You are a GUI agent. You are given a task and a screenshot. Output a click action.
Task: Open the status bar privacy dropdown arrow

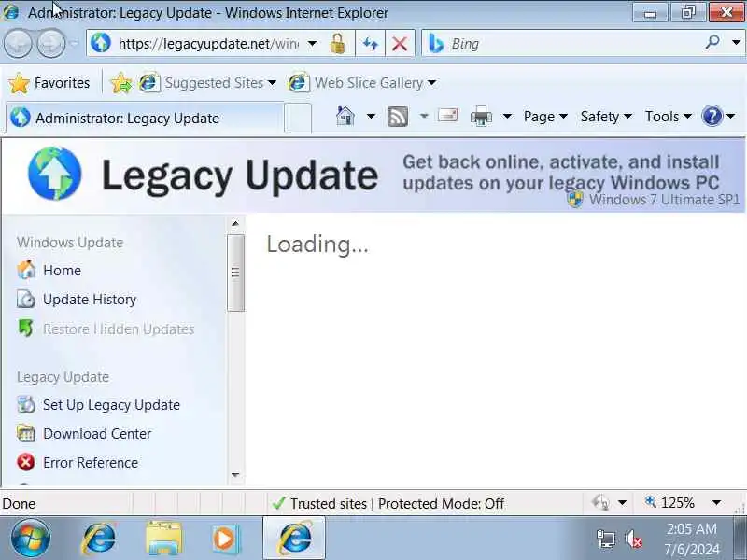622,503
